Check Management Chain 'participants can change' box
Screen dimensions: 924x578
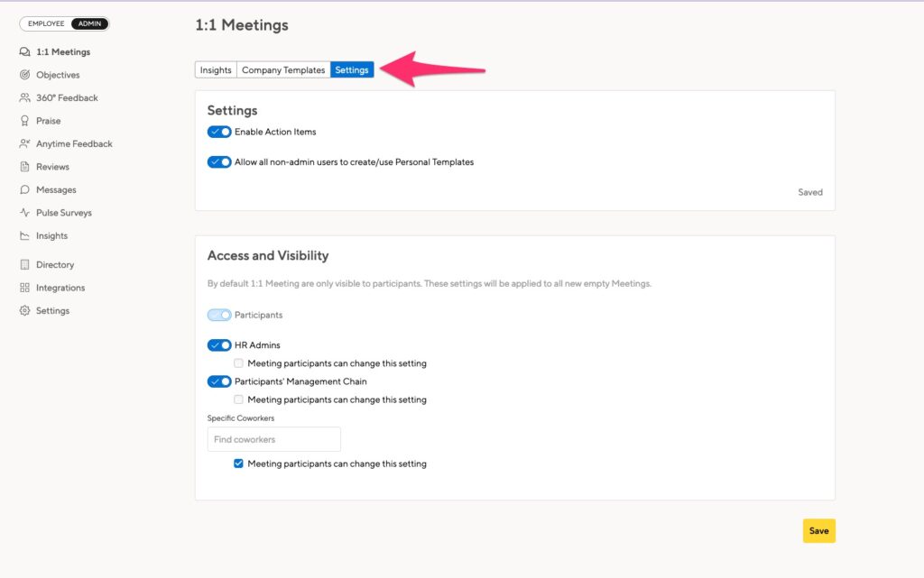pyautogui.click(x=238, y=399)
